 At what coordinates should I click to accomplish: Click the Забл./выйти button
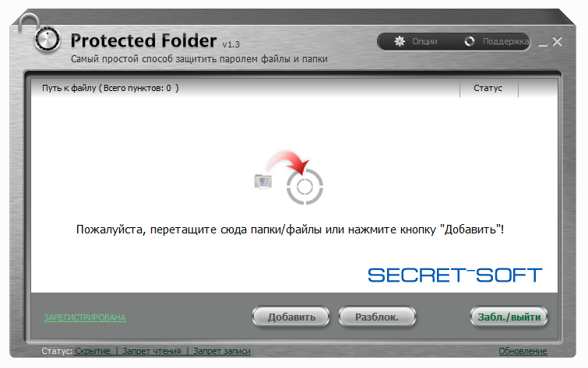[509, 317]
